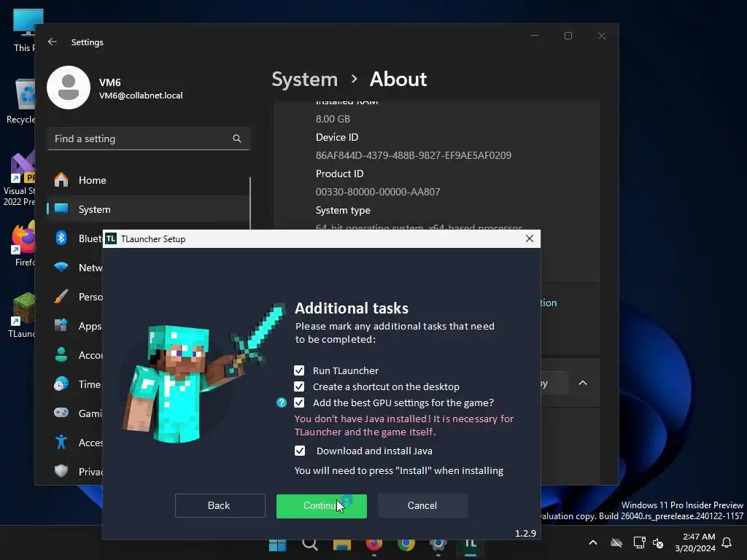Open Home in Settings sidebar

click(x=148, y=180)
